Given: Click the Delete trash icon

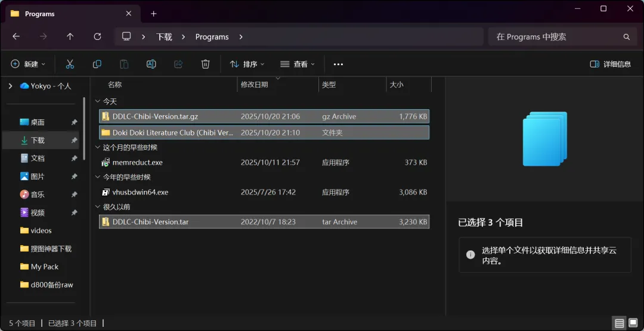Looking at the screenshot, I should (205, 64).
